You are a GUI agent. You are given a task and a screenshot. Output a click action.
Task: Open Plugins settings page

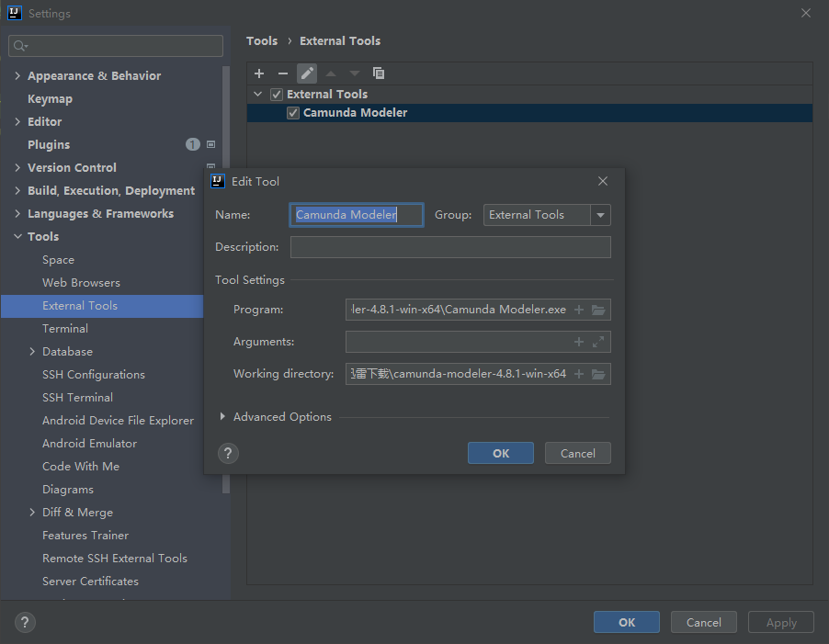click(x=49, y=144)
